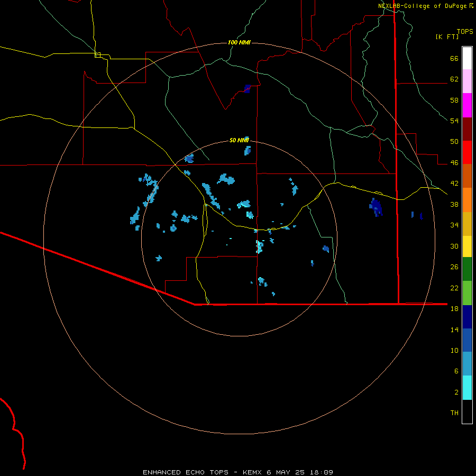Click the 18:09 timestamp
The image size is (476, 476).
[321, 472]
